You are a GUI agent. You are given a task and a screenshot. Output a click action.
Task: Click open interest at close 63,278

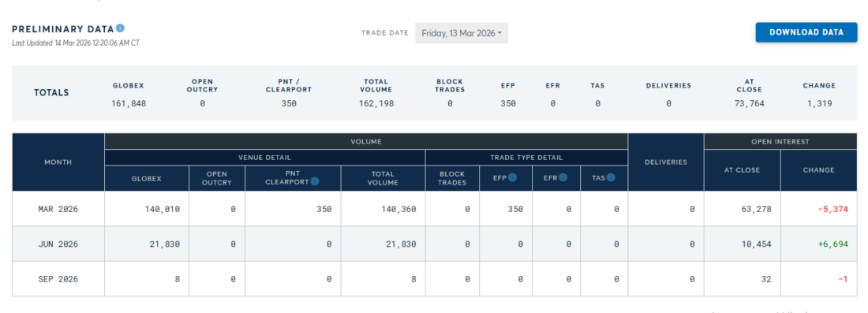756,209
